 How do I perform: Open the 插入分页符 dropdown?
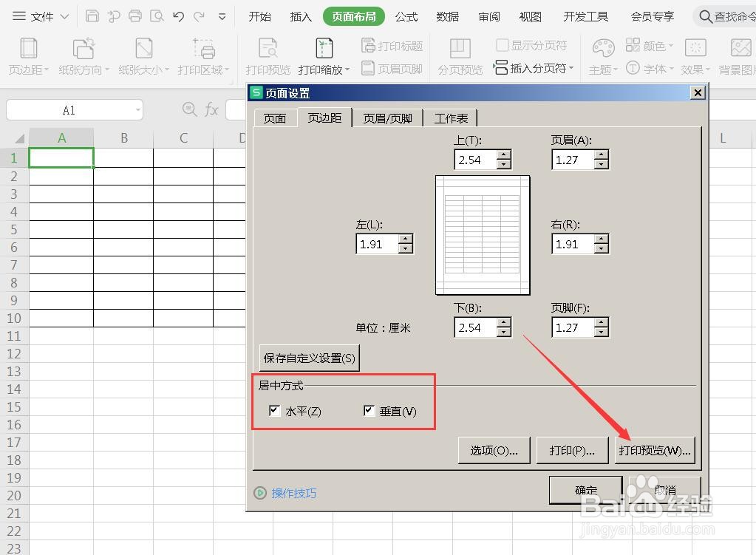pyautogui.click(x=534, y=68)
